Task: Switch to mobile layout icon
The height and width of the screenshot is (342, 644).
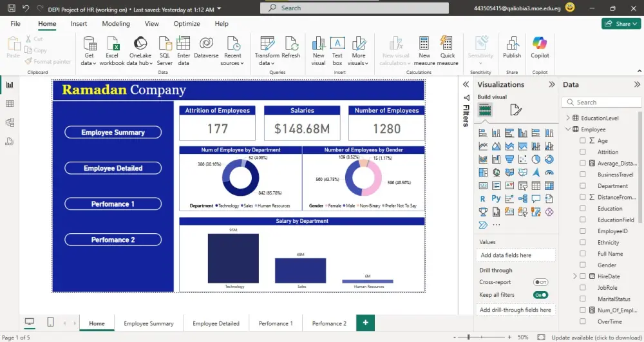Action: (x=50, y=322)
